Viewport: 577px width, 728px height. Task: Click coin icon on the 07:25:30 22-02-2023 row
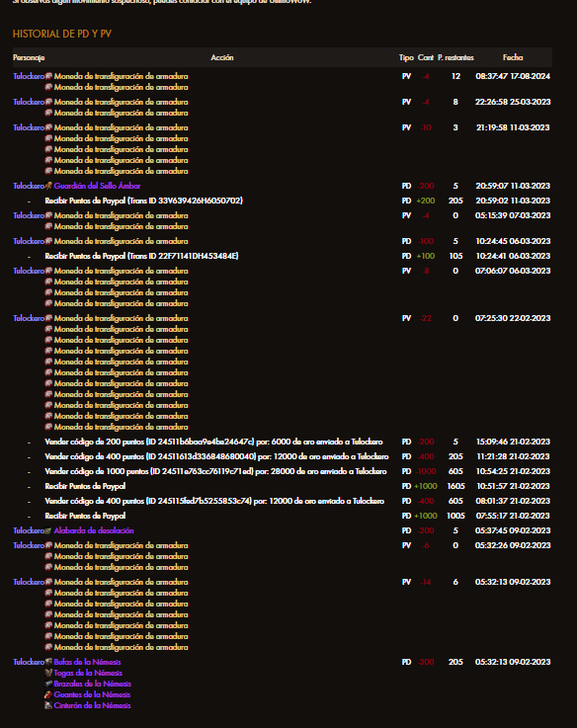pos(48,318)
